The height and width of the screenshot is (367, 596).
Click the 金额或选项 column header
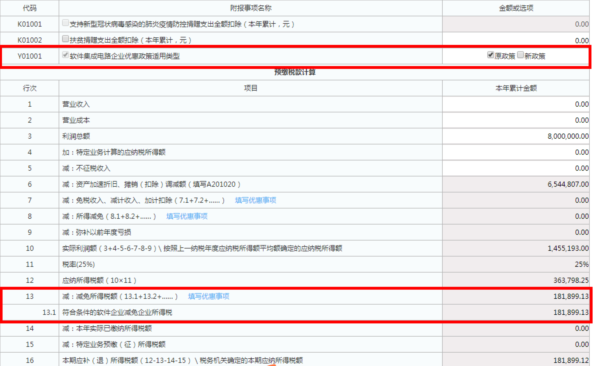[516, 8]
